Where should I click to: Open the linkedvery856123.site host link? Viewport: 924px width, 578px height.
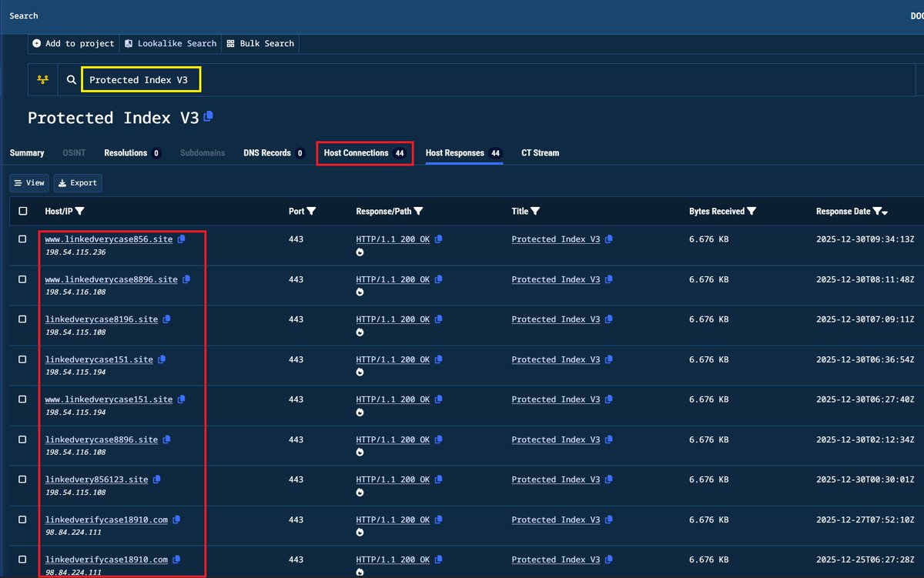[96, 479]
